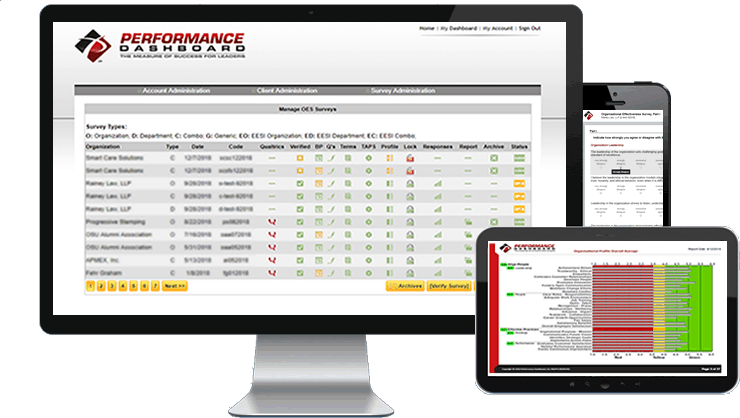Go to page 3 of surveys
The width and height of the screenshot is (740, 418).
point(112,286)
